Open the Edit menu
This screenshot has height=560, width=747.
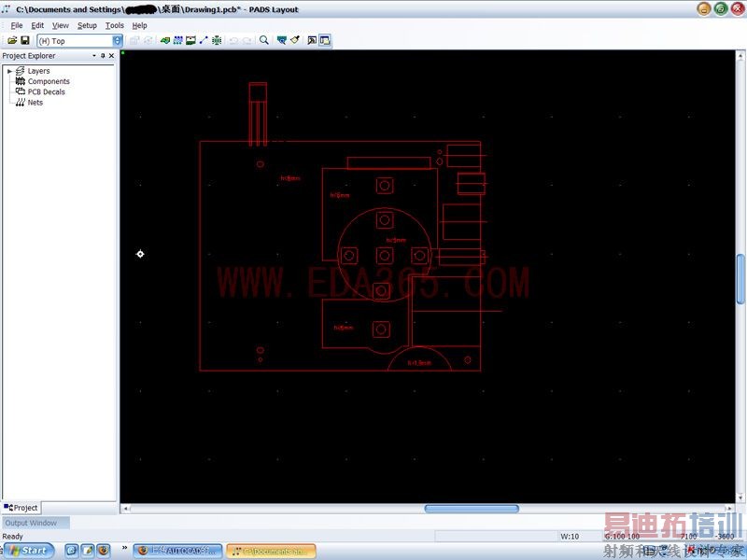point(37,26)
